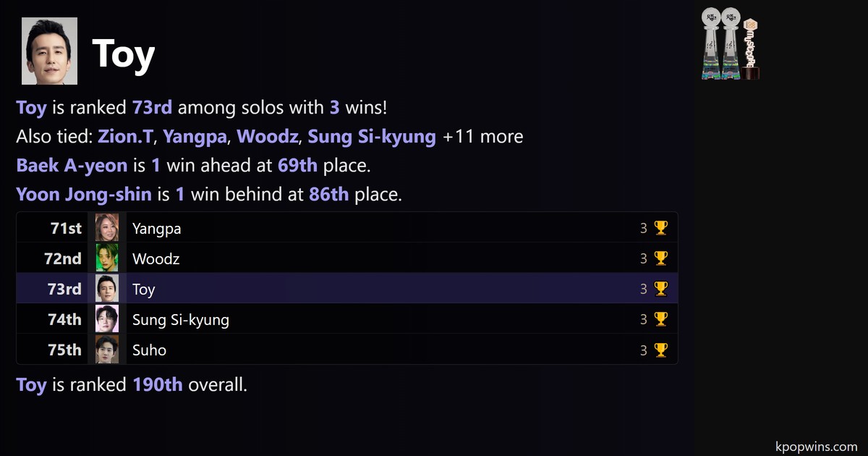Click Yangpa's avatar in the ranking list

click(107, 229)
